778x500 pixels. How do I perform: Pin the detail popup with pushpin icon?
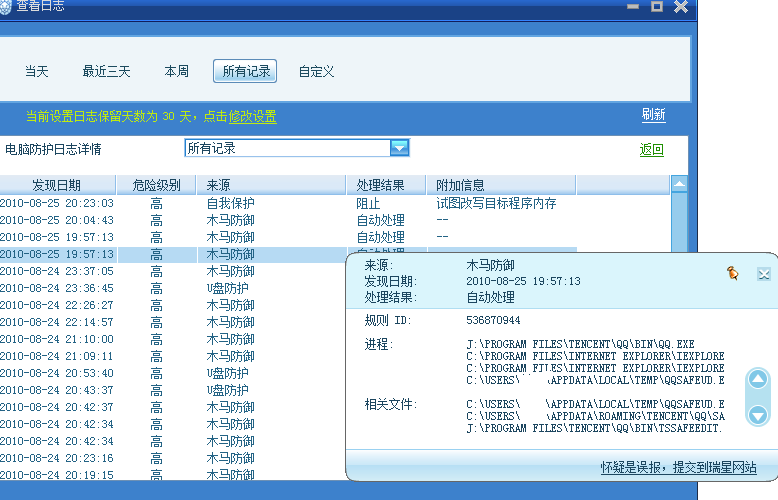(x=732, y=273)
